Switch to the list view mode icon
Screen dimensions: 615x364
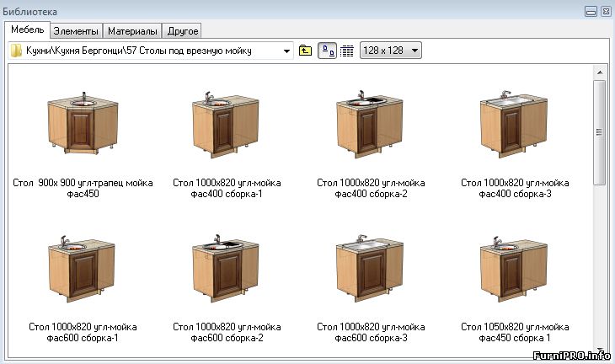point(346,51)
